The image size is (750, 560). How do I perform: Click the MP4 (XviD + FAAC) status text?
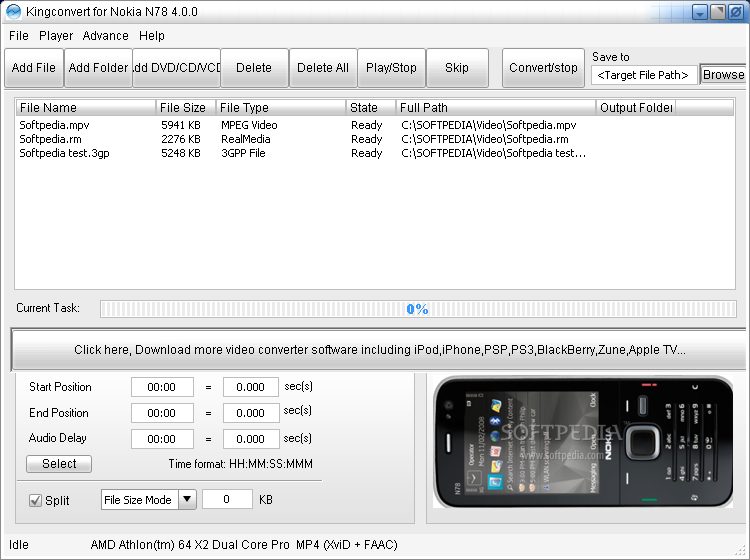pos(346,545)
